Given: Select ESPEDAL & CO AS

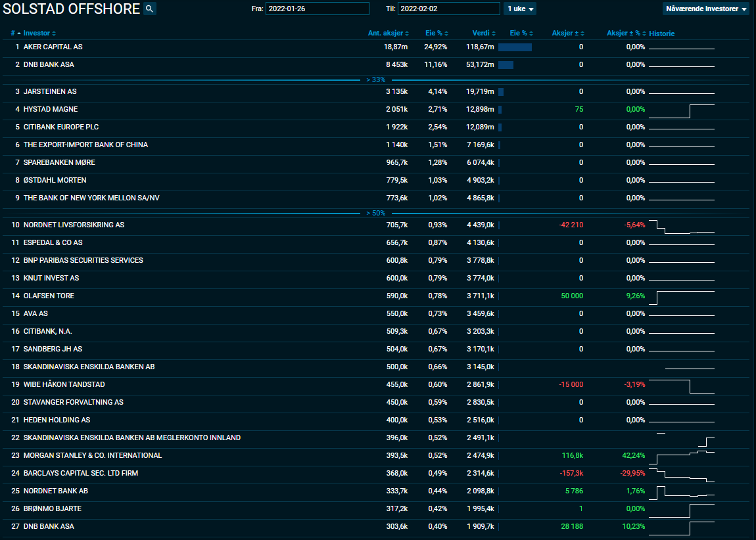Looking at the screenshot, I should click(x=53, y=243).
